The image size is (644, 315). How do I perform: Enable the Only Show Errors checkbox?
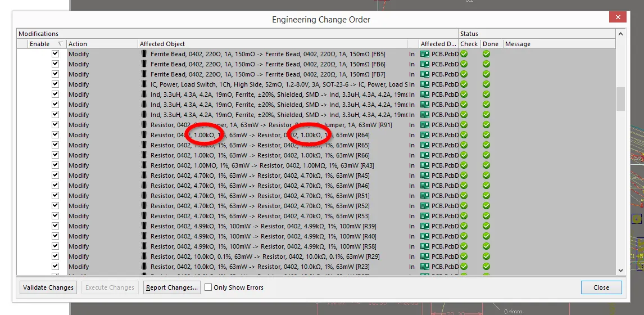click(208, 287)
